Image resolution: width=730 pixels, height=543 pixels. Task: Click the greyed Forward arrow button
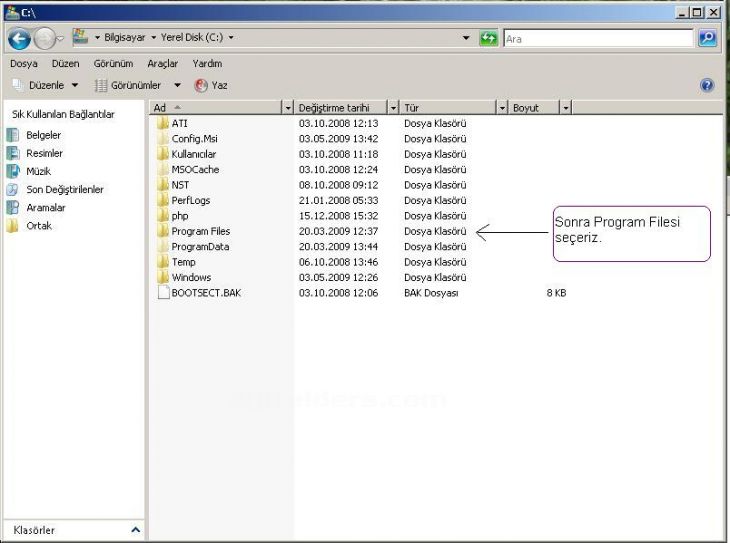coord(45,39)
